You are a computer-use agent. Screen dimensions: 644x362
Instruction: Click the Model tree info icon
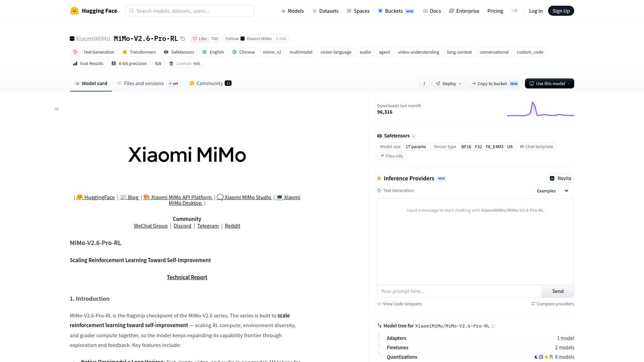click(493, 326)
